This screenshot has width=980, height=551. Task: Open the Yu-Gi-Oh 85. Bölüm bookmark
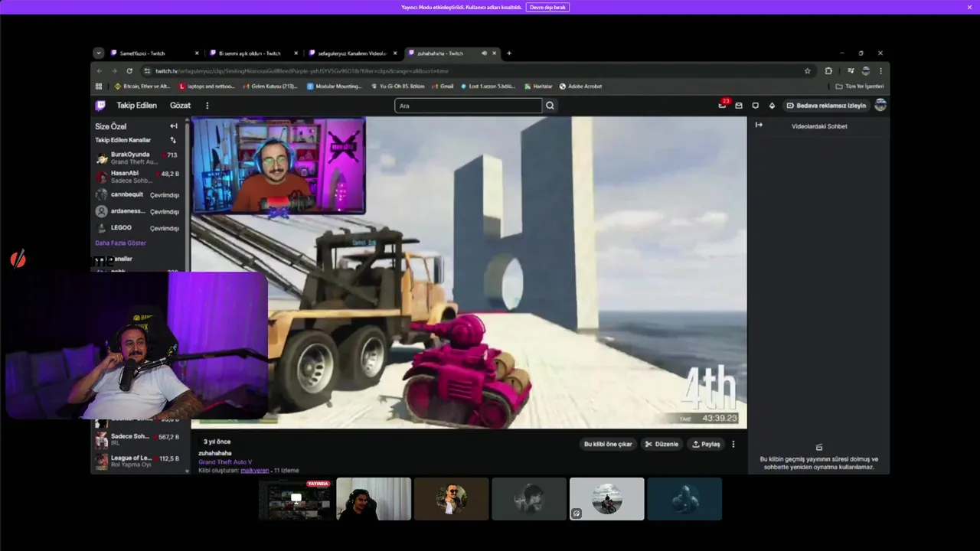399,86
